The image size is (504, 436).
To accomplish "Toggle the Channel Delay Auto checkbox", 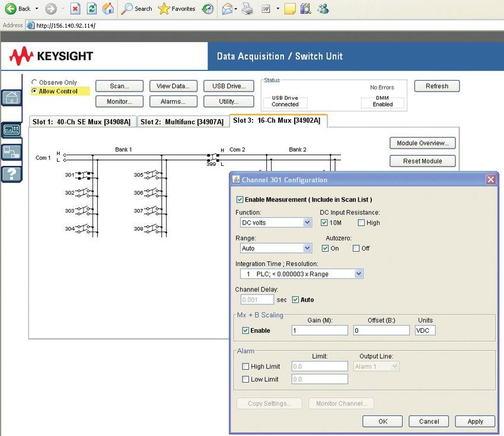I will [x=295, y=300].
